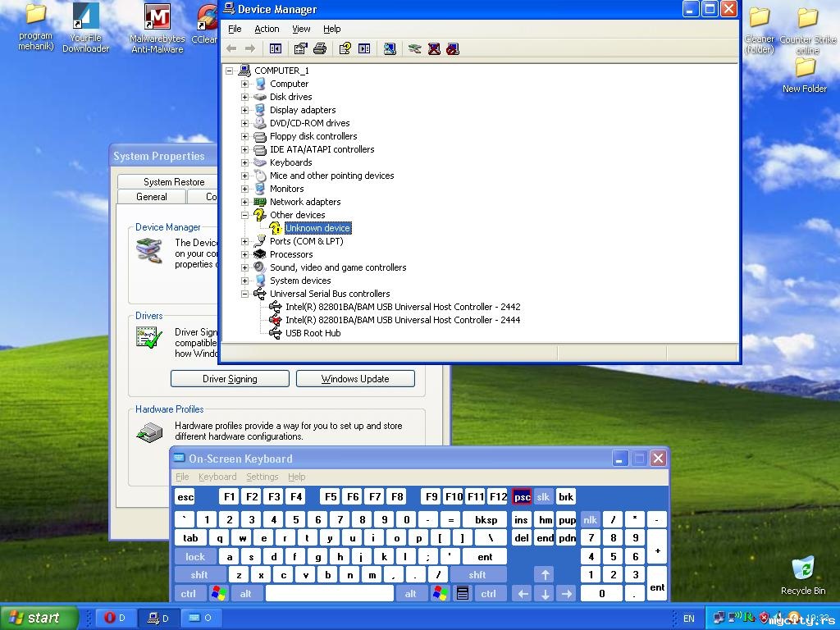Collapse the Other devices node
Image resolution: width=840 pixels, height=630 pixels.
point(244,215)
